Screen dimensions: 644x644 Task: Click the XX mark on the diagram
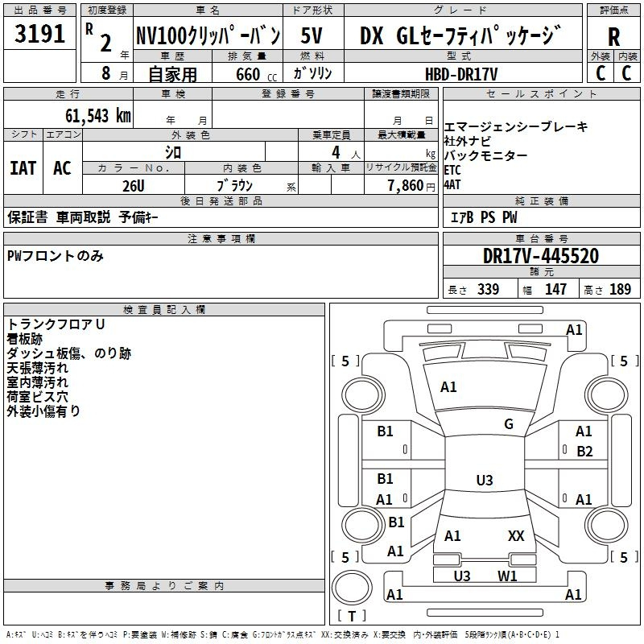pyautogui.click(x=516, y=535)
